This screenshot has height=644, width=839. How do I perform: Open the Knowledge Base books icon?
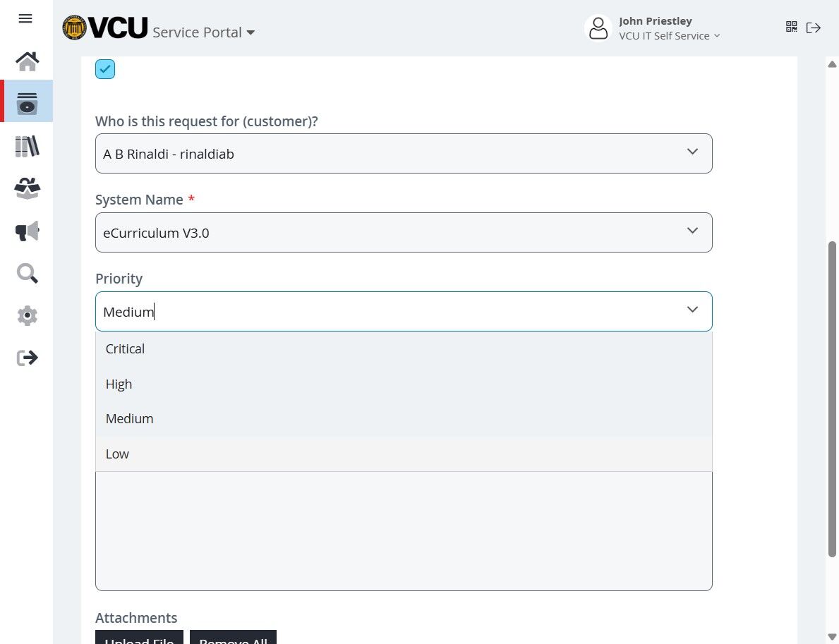tap(28, 146)
